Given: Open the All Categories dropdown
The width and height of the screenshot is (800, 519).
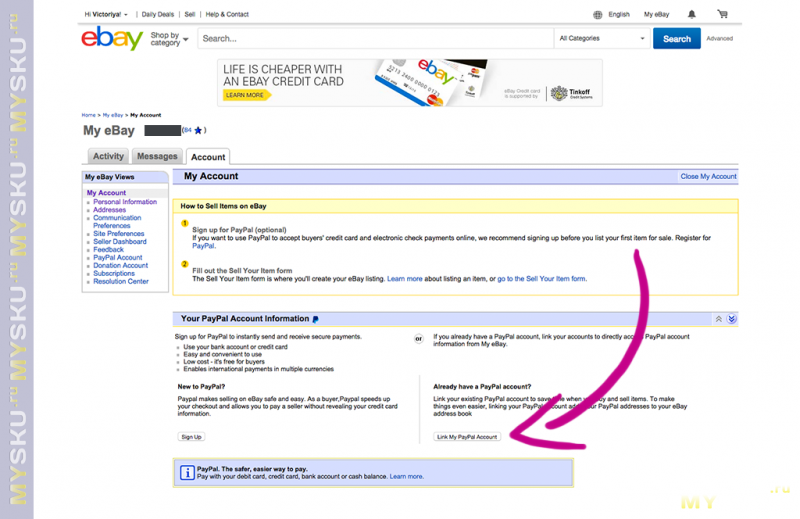Looking at the screenshot, I should click(602, 38).
